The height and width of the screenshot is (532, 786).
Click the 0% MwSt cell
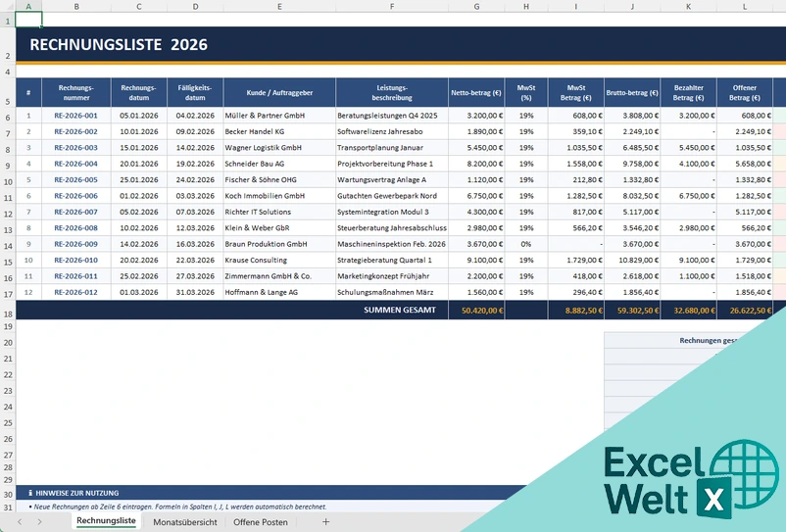click(526, 244)
